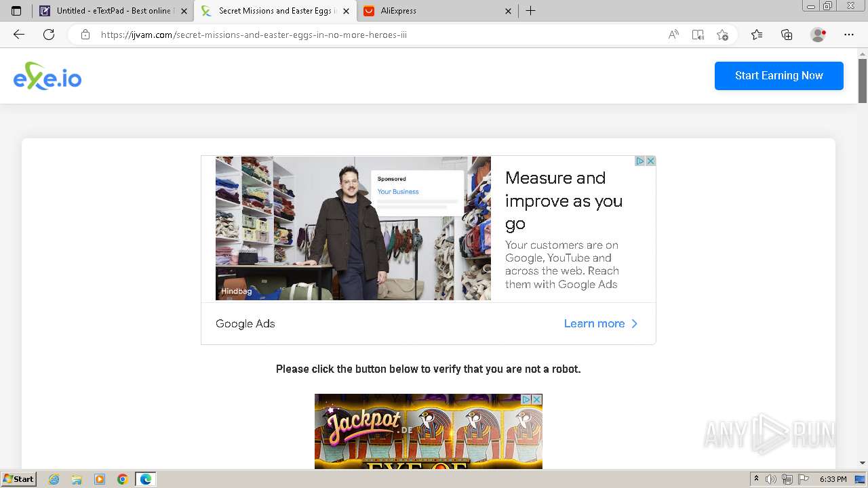Open Action Center flag icon
The image size is (868, 488).
pyautogui.click(x=804, y=479)
